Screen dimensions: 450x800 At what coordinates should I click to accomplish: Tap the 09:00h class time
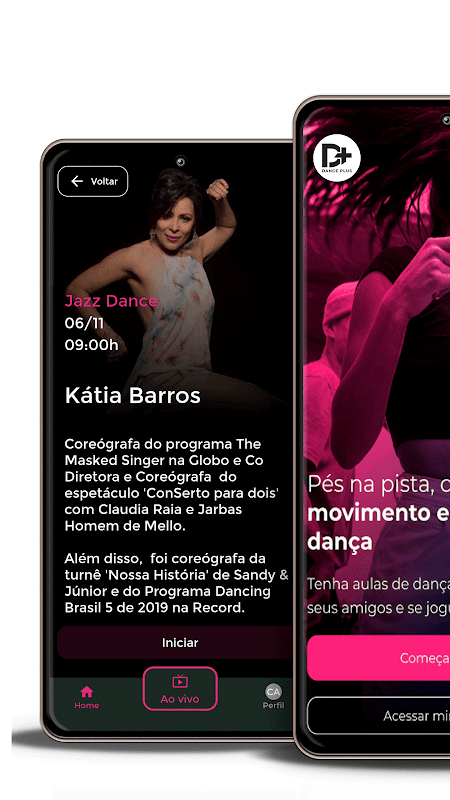[x=91, y=345]
